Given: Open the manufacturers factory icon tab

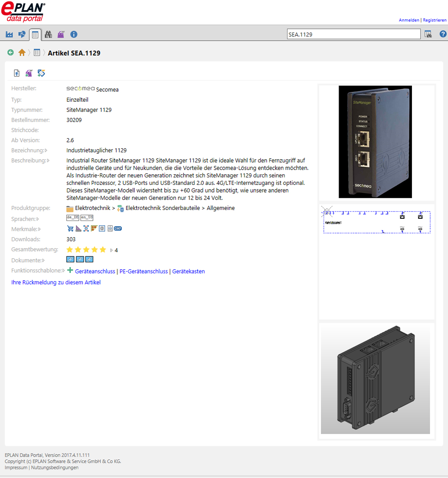Looking at the screenshot, I should click(x=9, y=35).
